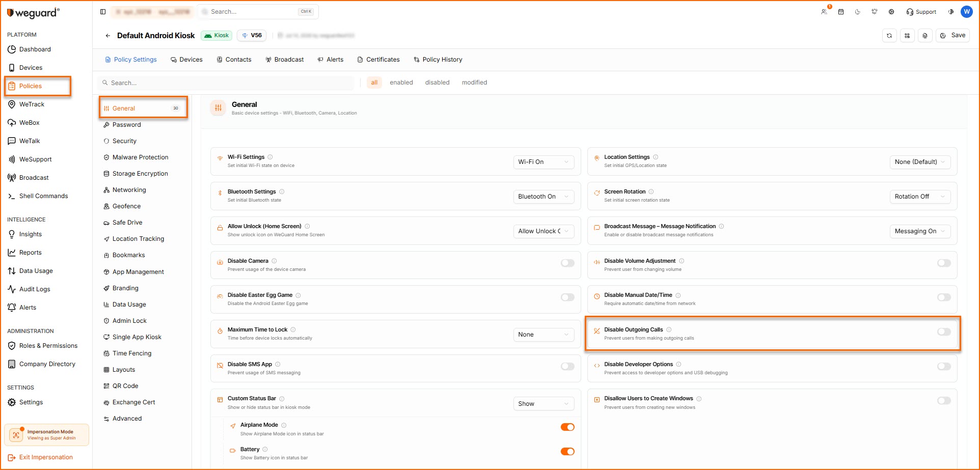Open the Wi-Fi On dropdown
The image size is (980, 470).
pyautogui.click(x=543, y=162)
